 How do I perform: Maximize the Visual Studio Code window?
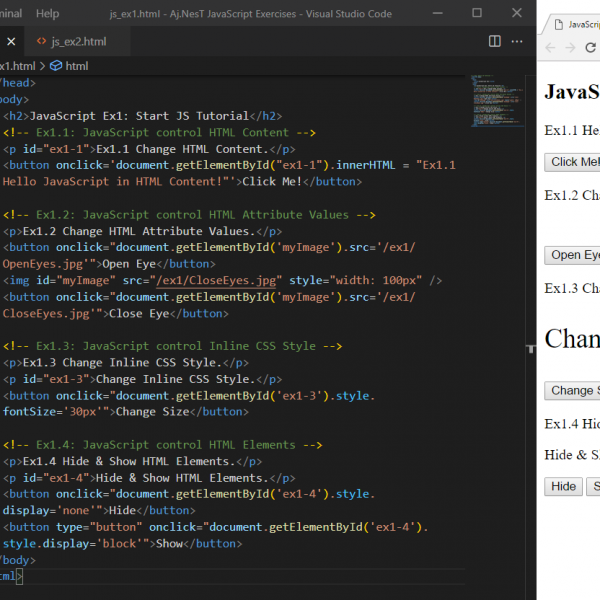click(x=476, y=13)
